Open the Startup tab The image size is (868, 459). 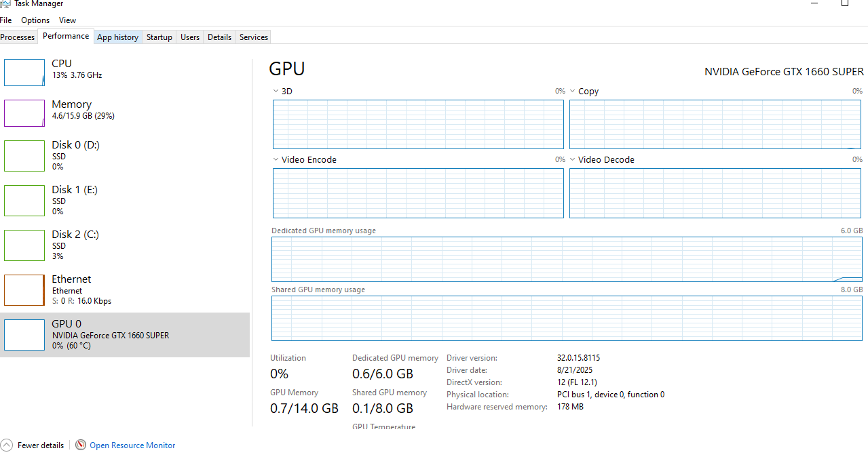[159, 37]
